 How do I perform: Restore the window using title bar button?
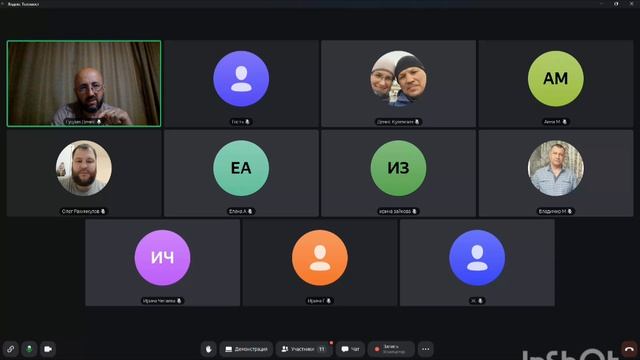(x=616, y=4)
